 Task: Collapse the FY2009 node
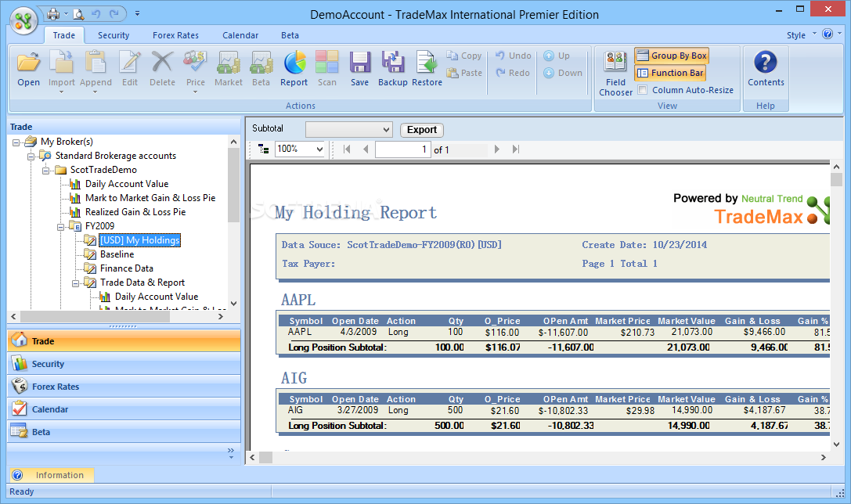61,227
